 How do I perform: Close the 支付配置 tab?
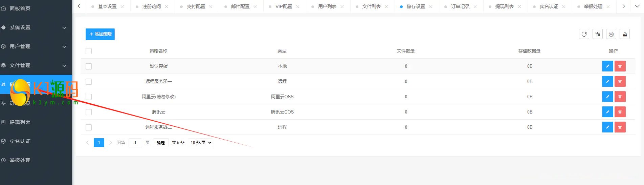pos(211,7)
